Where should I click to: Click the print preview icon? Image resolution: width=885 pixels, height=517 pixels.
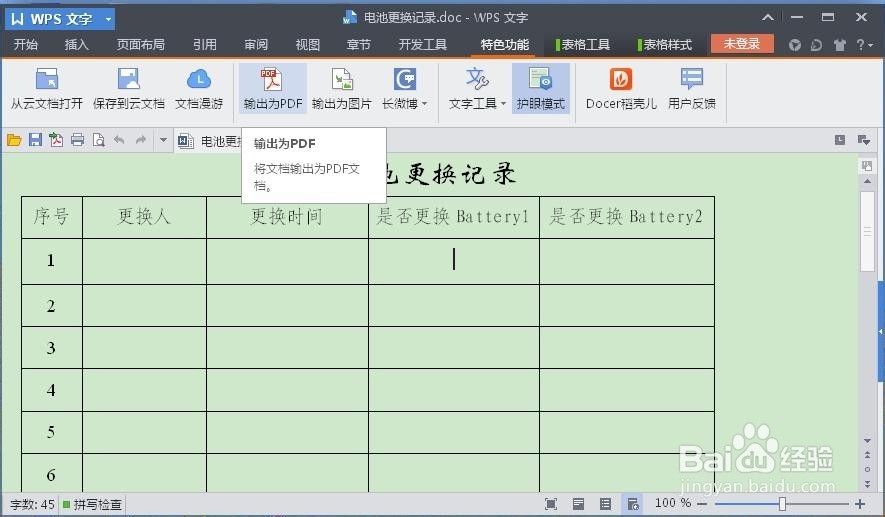(98, 140)
